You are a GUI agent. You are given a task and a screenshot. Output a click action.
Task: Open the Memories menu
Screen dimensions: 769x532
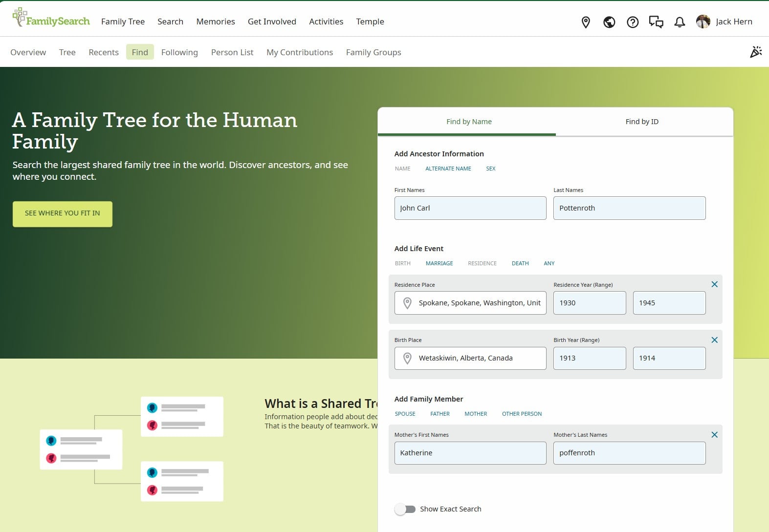click(x=216, y=21)
